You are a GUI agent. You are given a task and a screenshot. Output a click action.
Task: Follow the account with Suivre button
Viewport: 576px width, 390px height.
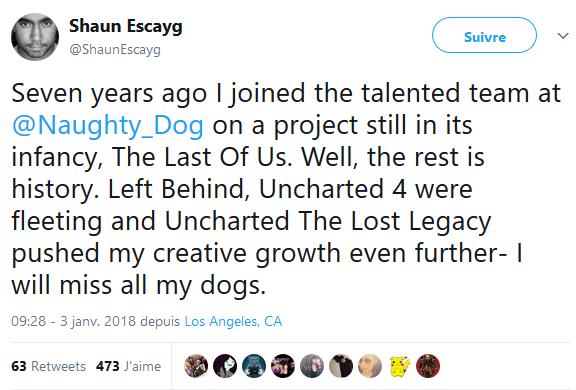coord(484,35)
